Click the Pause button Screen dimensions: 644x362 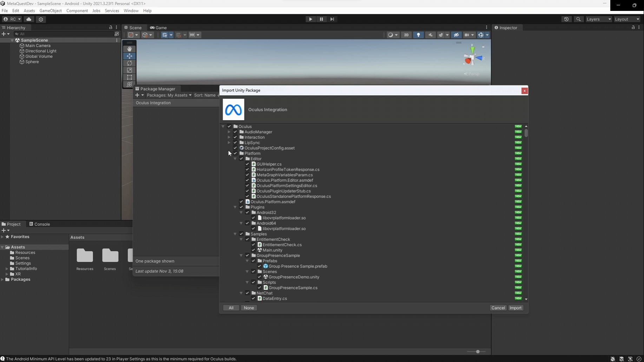[x=321, y=19]
